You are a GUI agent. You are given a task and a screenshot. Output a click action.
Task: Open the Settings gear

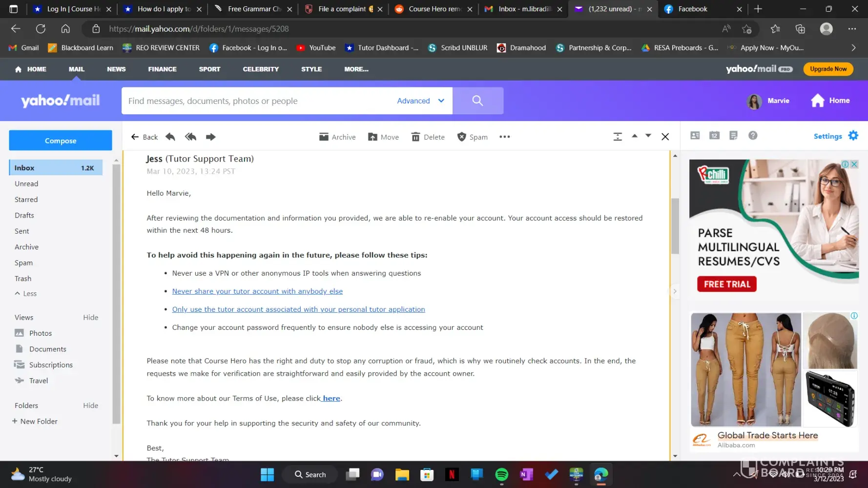853,136
